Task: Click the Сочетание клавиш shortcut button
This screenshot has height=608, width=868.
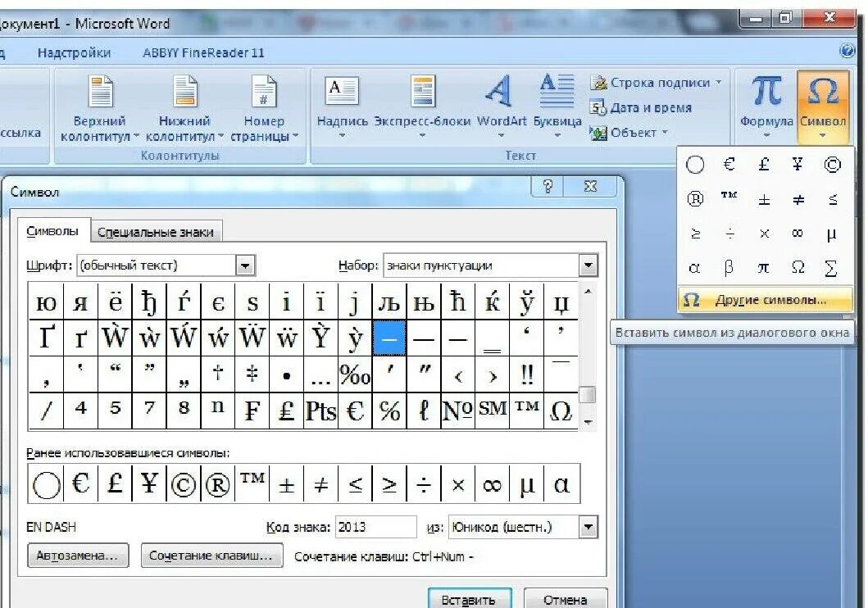Action: 211,556
